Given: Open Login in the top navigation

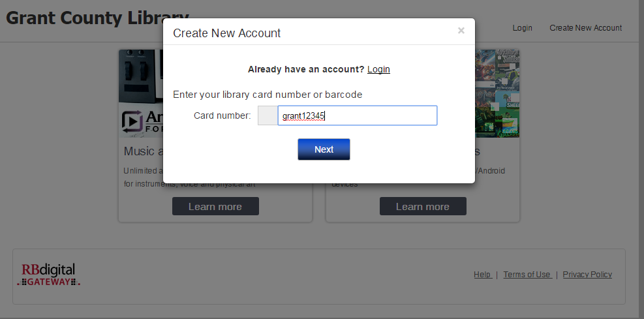Looking at the screenshot, I should point(522,28).
